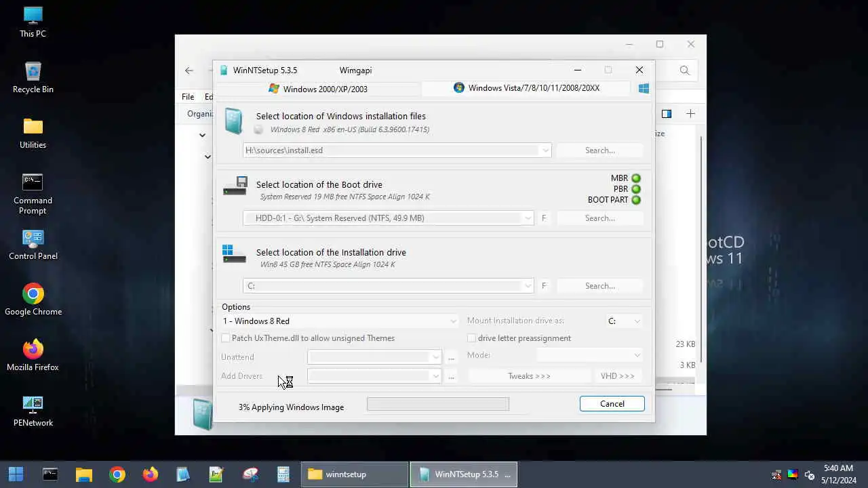Open the Tweaks >>> options
This screenshot has height=488, width=868.
[x=529, y=376]
